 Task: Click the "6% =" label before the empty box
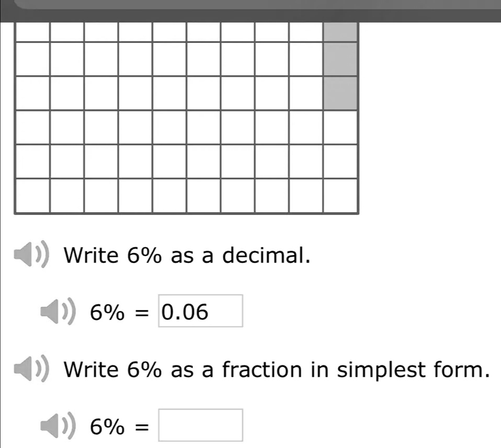120,426
